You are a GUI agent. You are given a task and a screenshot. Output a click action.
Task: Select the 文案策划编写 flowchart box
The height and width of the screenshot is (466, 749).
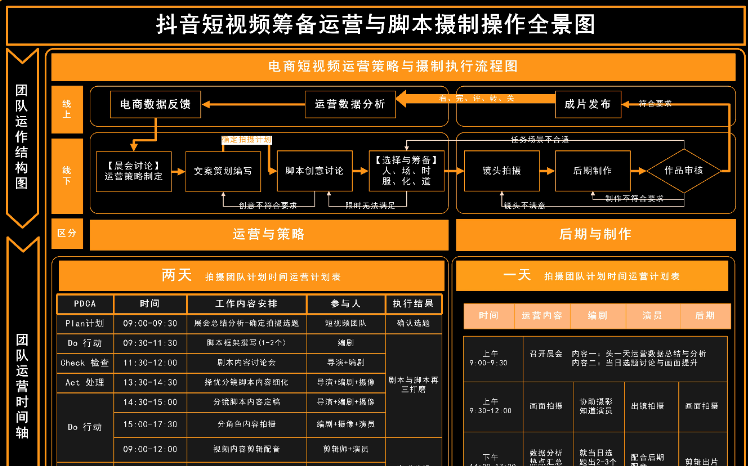223,171
